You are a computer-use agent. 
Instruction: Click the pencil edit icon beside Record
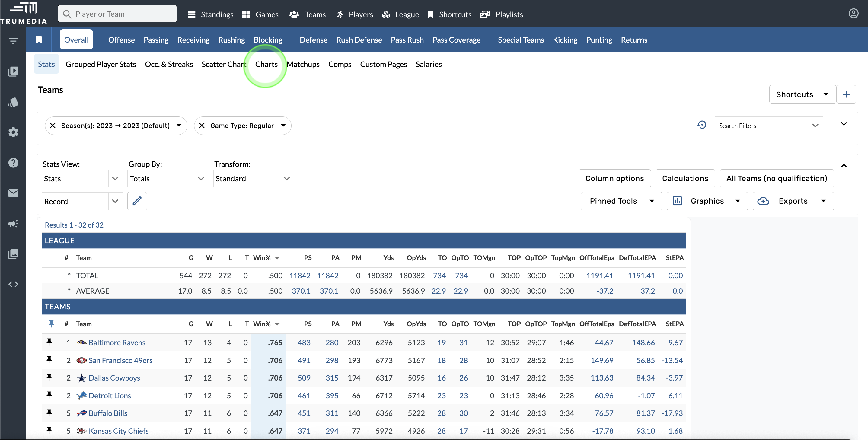(137, 201)
